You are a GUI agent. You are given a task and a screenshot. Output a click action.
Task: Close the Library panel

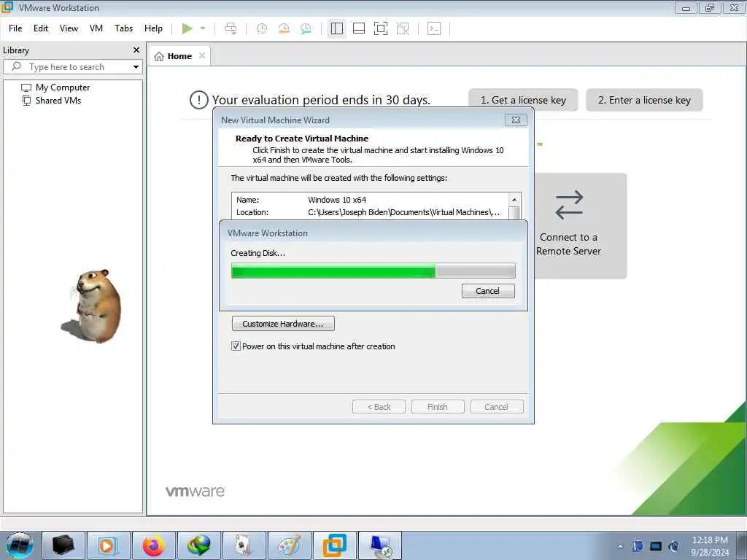pyautogui.click(x=136, y=50)
